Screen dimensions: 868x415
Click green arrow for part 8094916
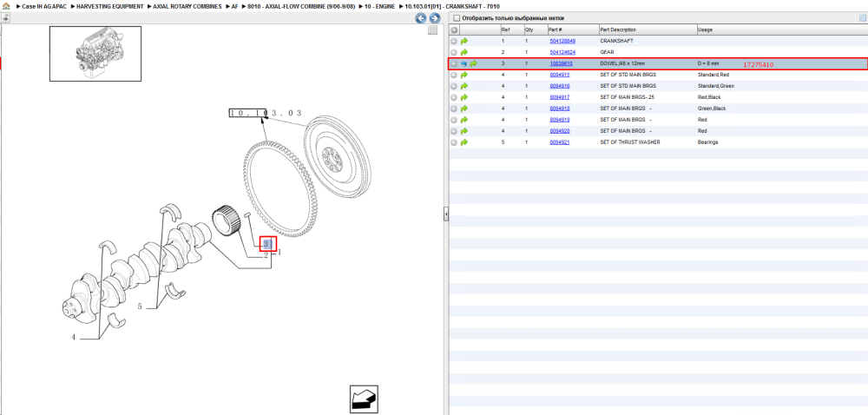pos(464,86)
